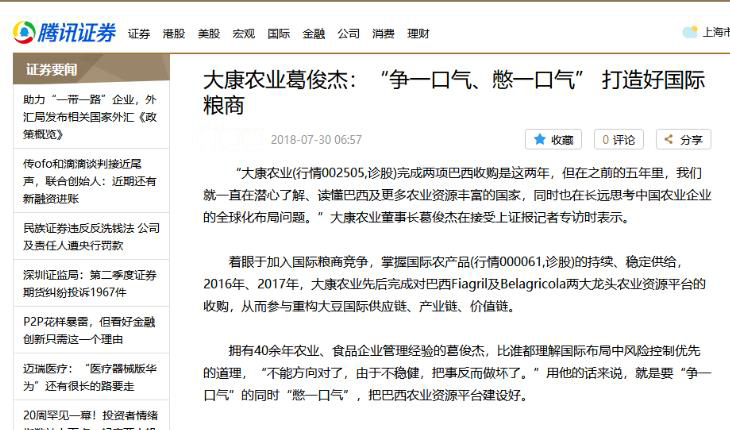Viewport: 730px width, 430px height.
Task: Click stock link 行情000061 in second paragraph
Action: [507, 262]
